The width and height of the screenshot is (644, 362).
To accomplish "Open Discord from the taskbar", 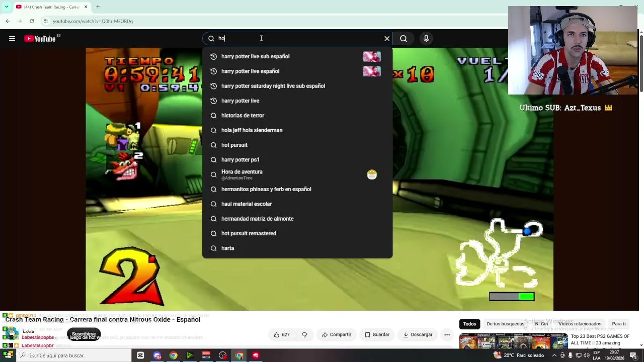I will click(x=157, y=355).
